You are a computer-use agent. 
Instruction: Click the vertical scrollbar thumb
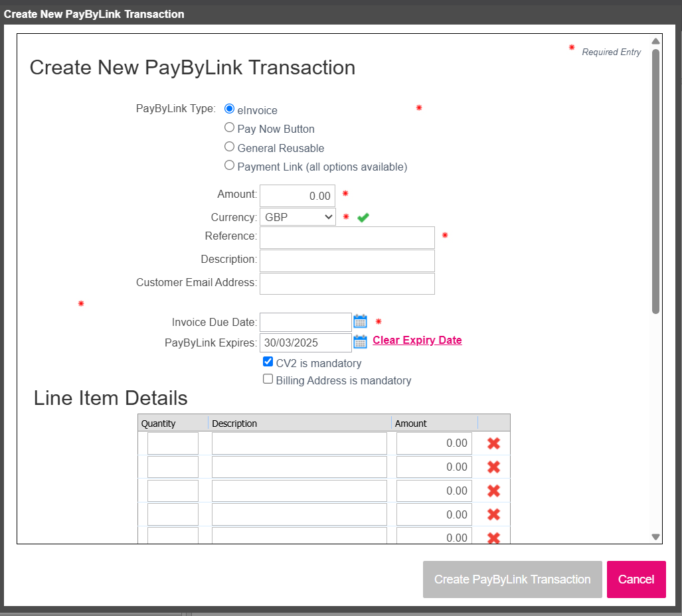(x=656, y=181)
